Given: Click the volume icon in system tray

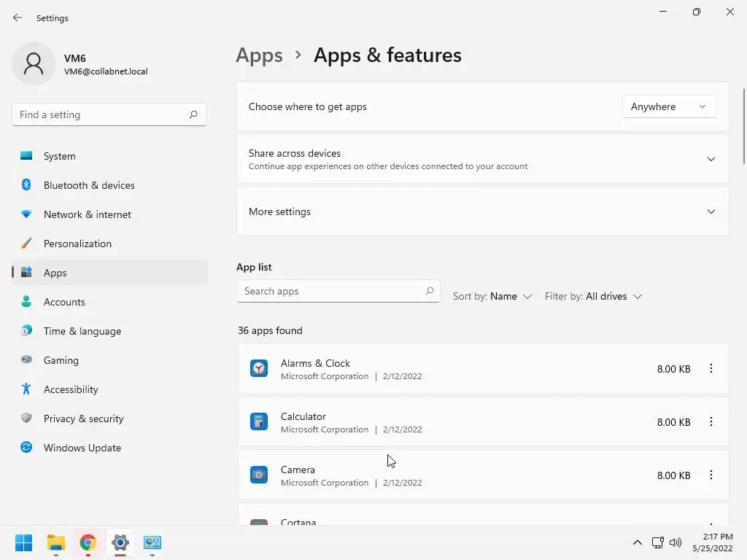Looking at the screenshot, I should pos(676,542).
